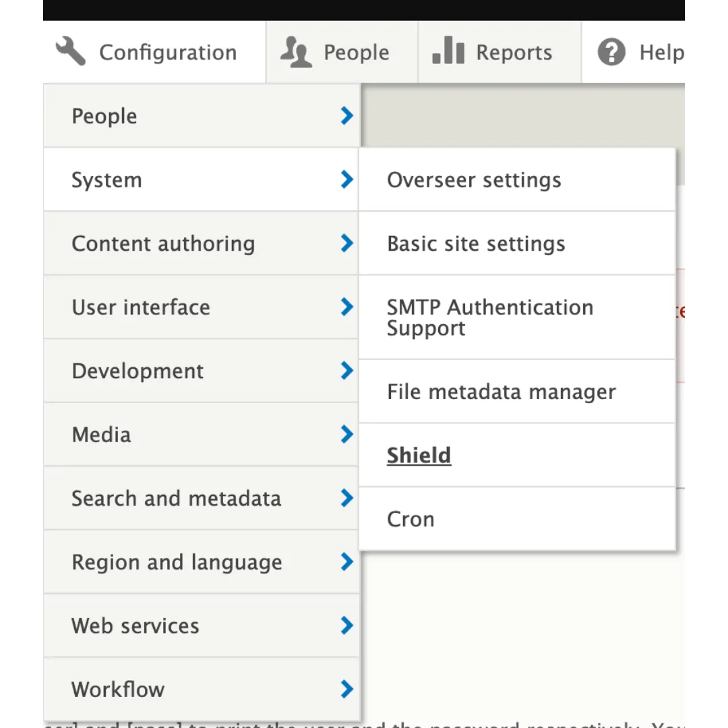Viewport: 728px width, 728px height.
Task: Click the Help question mark icon
Action: pos(611,51)
